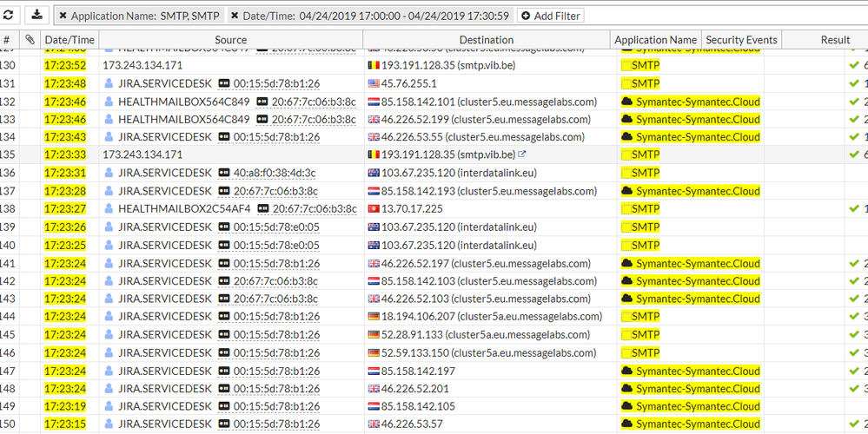Select SMTP application in row 144
This screenshot has height=434, width=868.
(x=646, y=317)
